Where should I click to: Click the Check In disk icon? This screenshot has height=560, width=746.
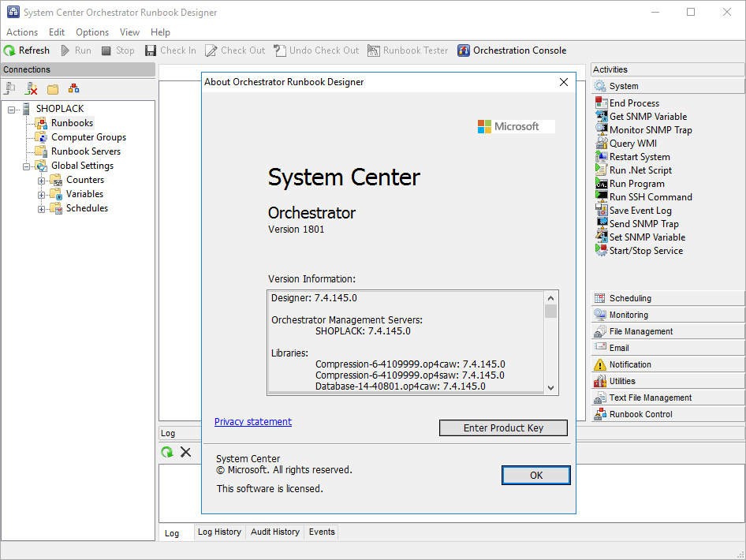click(x=151, y=50)
